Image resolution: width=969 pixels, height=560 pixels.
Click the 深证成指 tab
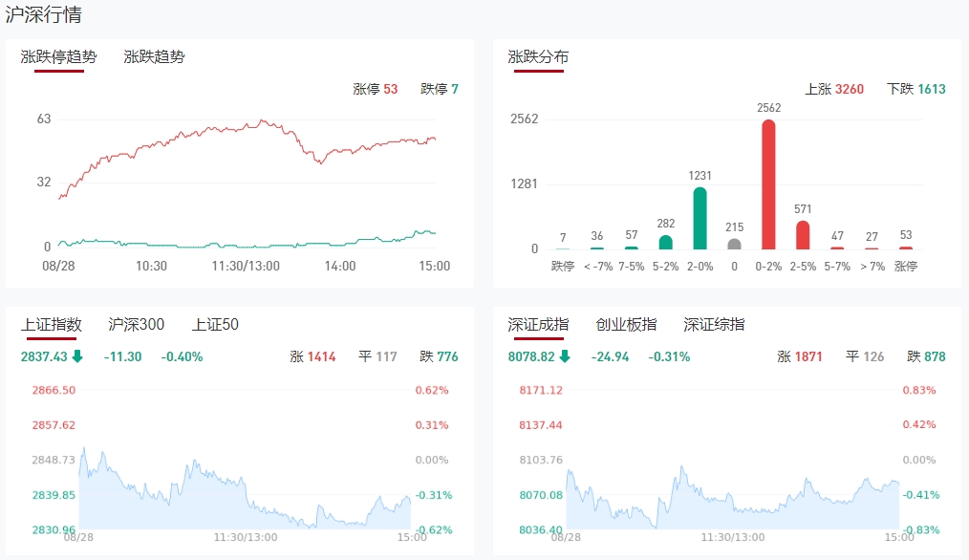[538, 325]
